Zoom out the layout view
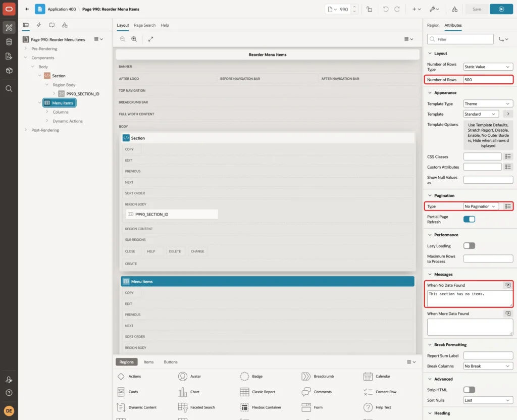The height and width of the screenshot is (420, 517). [123, 39]
